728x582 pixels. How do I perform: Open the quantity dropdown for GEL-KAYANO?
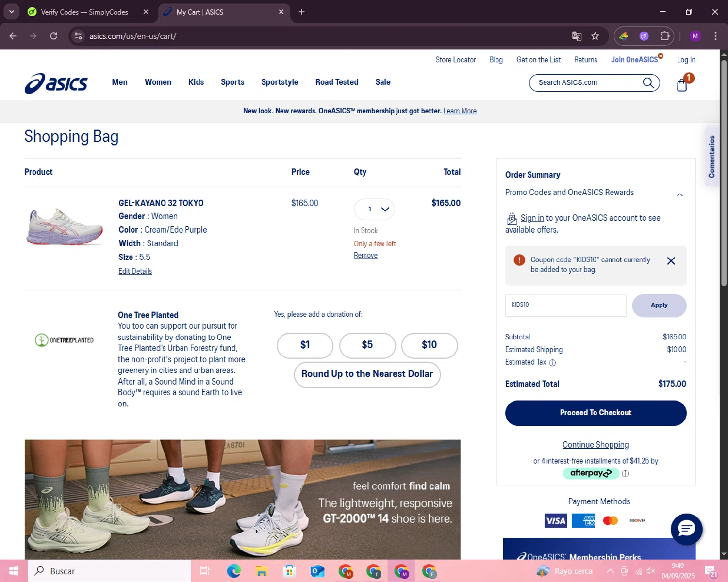(x=374, y=209)
